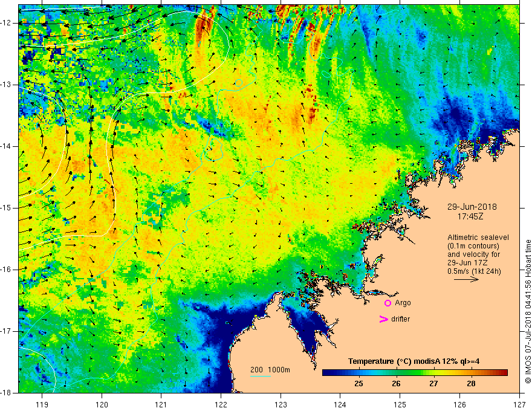This screenshot has height=411, width=532.
Task: Click the cyan bathymetry legend line
Action: (x=261, y=376)
